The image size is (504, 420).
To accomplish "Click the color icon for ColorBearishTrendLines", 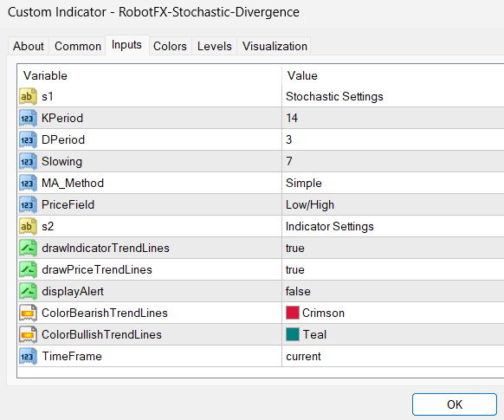I will pos(28,313).
